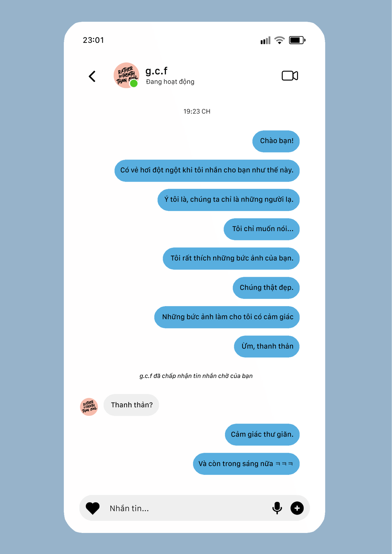Tap the cellular signal bars icon
Image resolution: width=392 pixels, height=554 pixels.
coord(265,40)
